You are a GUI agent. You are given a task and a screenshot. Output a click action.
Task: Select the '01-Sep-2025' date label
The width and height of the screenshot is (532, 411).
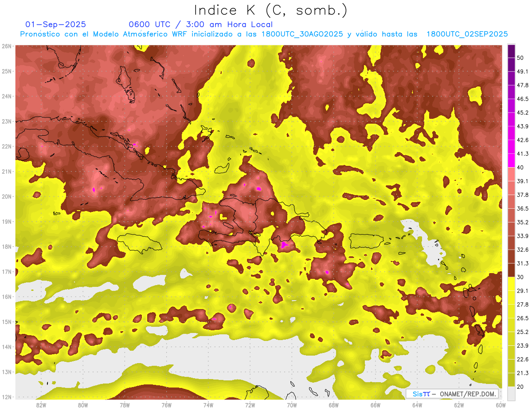tap(56, 24)
